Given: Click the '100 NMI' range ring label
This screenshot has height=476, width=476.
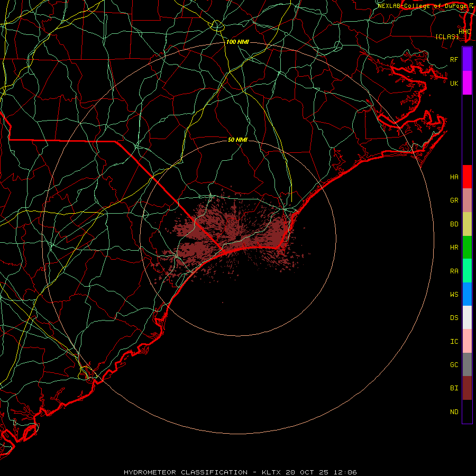Looking at the screenshot, I should (237, 42).
